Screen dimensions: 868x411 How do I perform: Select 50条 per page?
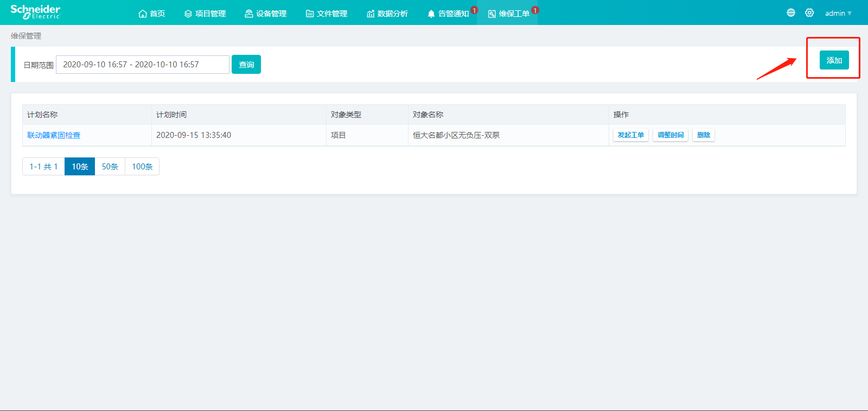(110, 167)
